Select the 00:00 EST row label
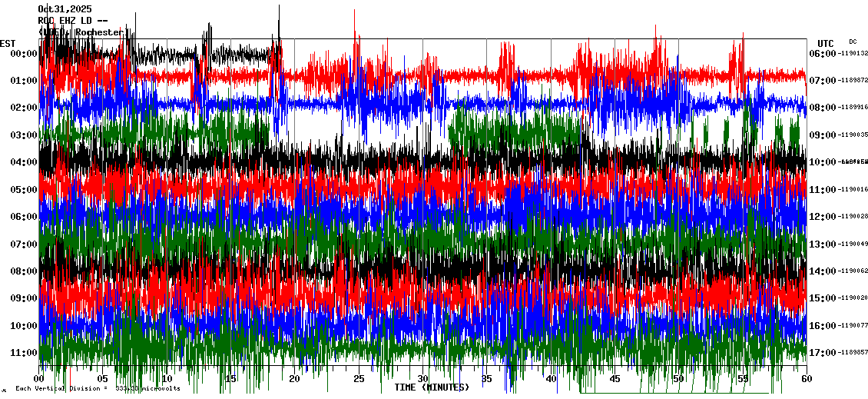 click(x=24, y=54)
